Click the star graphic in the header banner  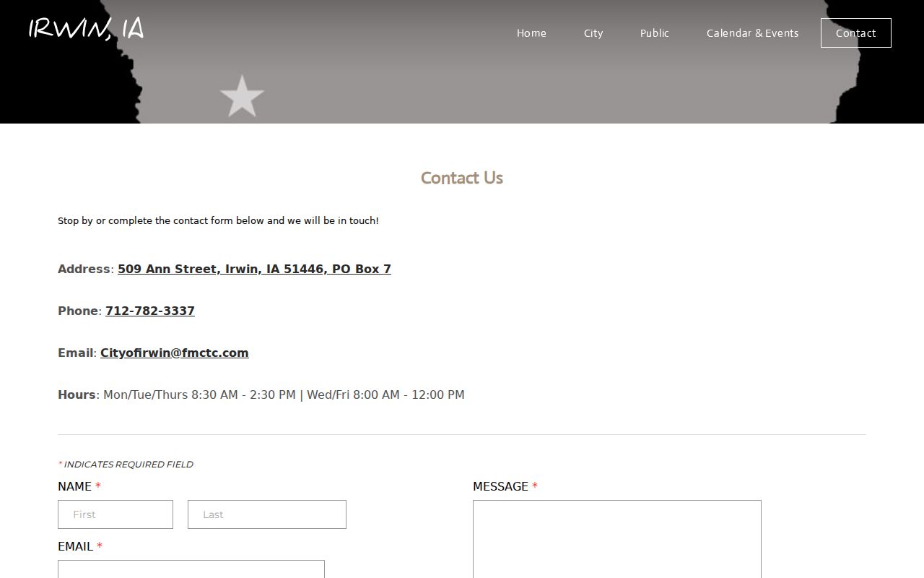pos(242,96)
